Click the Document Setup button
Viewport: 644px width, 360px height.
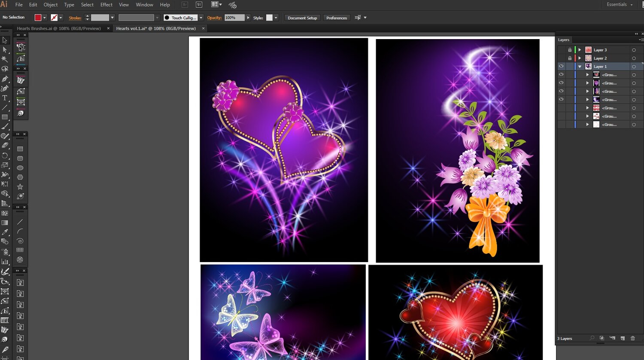click(x=302, y=18)
